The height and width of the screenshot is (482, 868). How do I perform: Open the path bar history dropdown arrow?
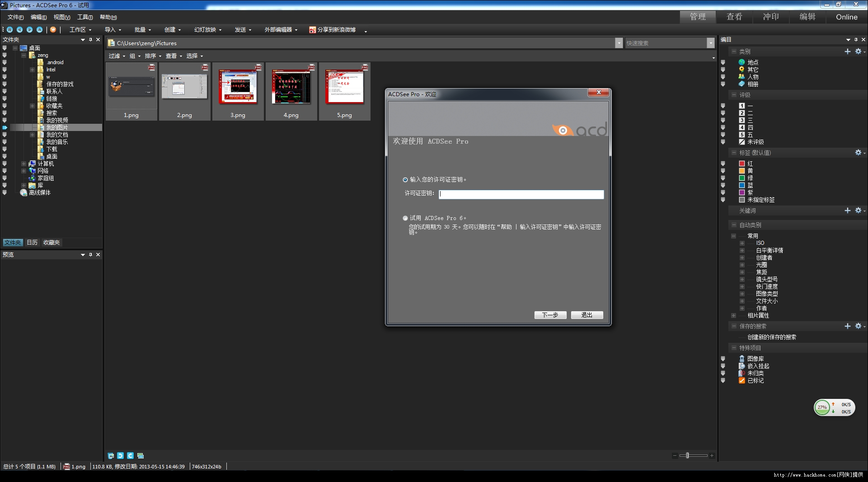click(619, 43)
